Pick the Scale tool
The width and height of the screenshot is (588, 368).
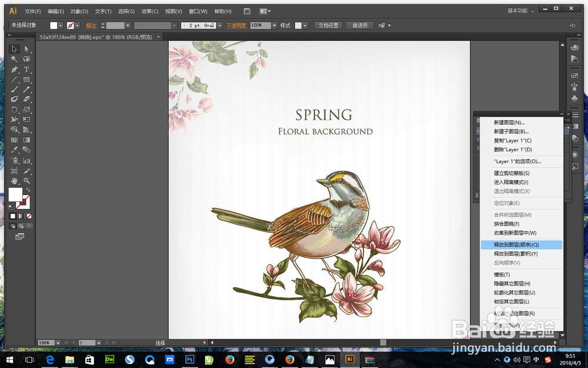coord(26,110)
